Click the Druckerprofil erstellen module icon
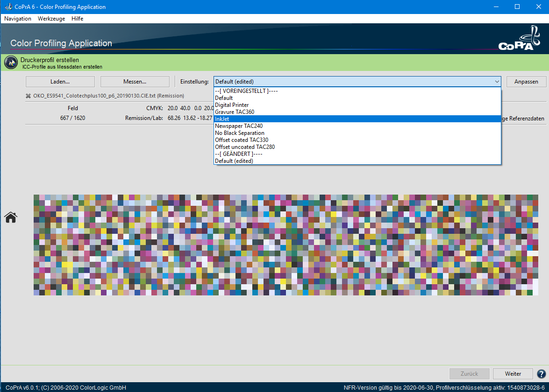Viewport: 549px width, 392px height. coord(11,63)
